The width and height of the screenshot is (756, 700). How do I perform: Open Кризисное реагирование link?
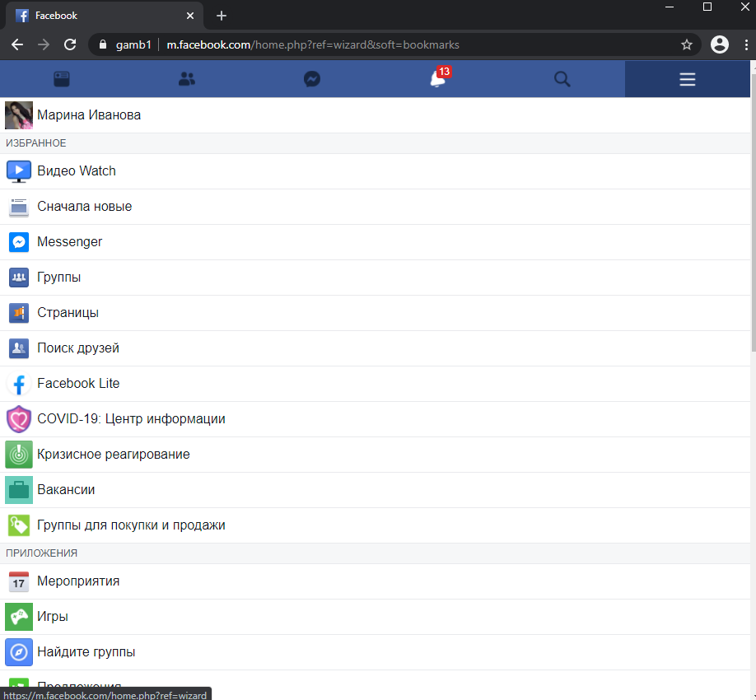pos(375,455)
